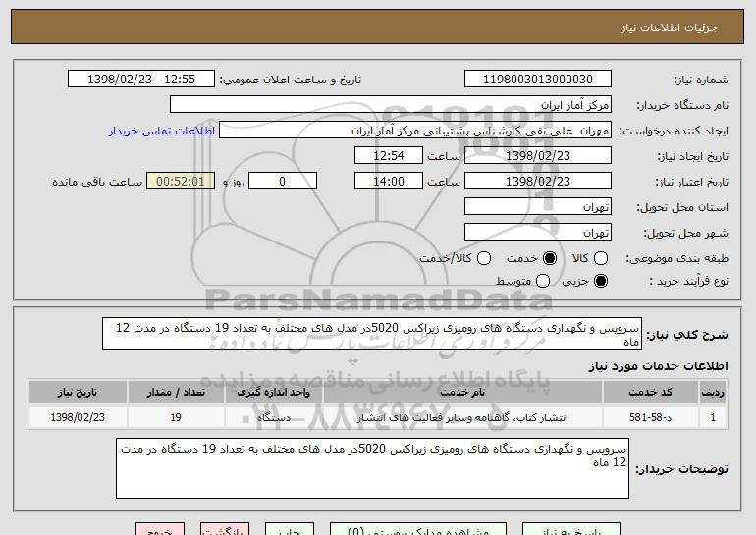Click service name cell انتشار کتاب، گاهنامه
Image resolution: width=756 pixels, height=535 pixels.
pyautogui.click(x=462, y=417)
